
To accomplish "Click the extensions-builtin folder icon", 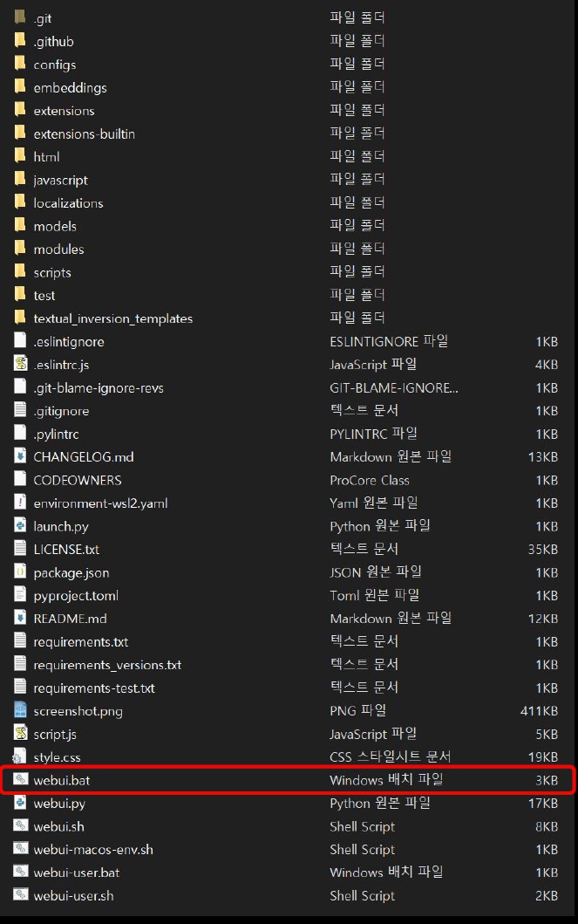I will pyautogui.click(x=20, y=133).
